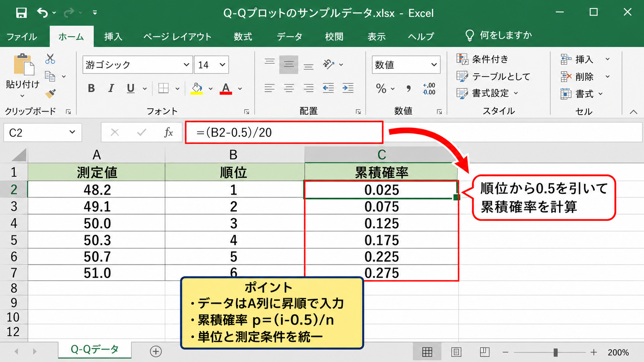This screenshot has width=644, height=362.
Task: Click the increase decimal icon
Action: coord(429,88)
